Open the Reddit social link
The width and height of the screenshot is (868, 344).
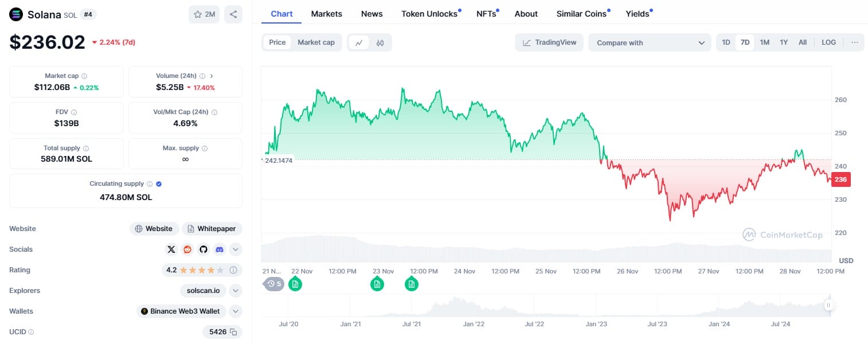coord(187,249)
